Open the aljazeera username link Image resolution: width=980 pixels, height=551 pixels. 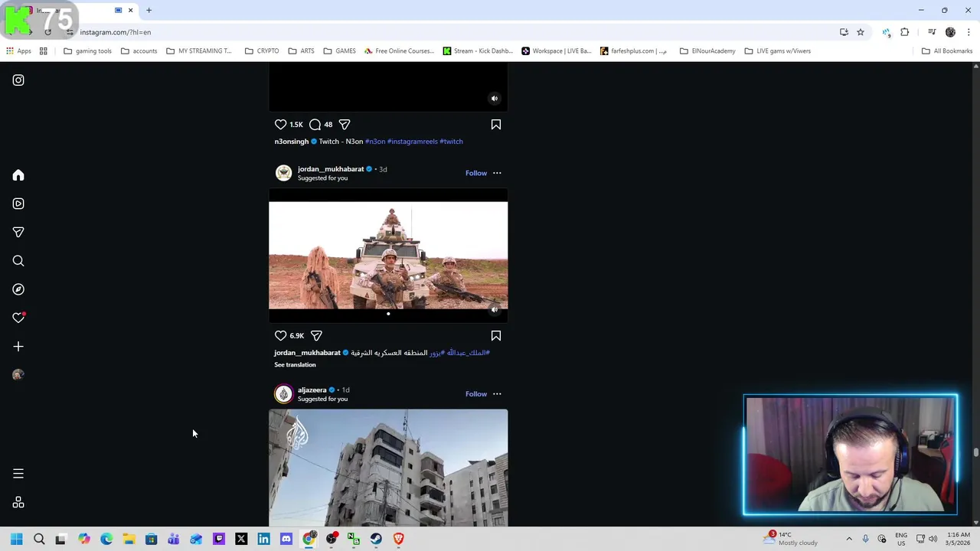pos(312,390)
